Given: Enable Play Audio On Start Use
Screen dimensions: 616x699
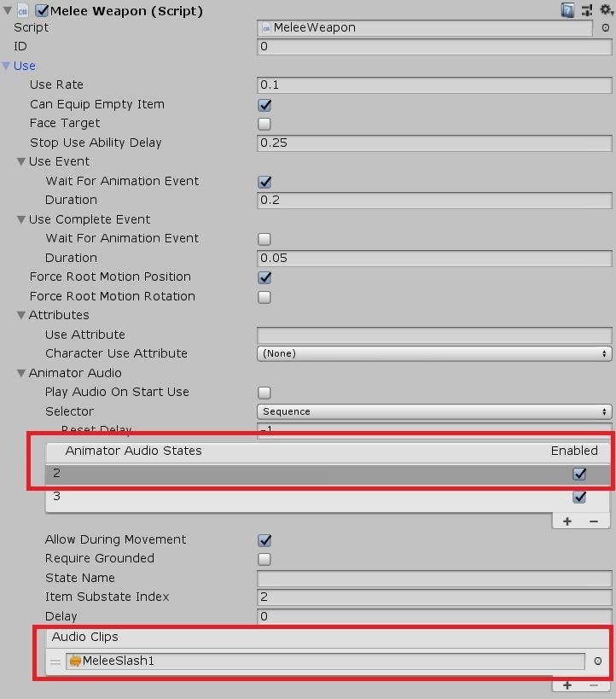Looking at the screenshot, I should click(x=264, y=393).
